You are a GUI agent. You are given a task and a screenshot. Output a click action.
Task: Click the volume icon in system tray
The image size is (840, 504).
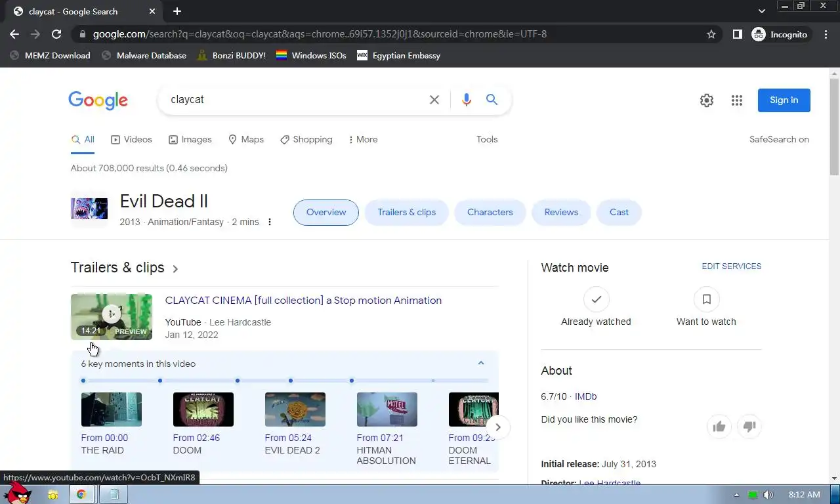coord(768,495)
